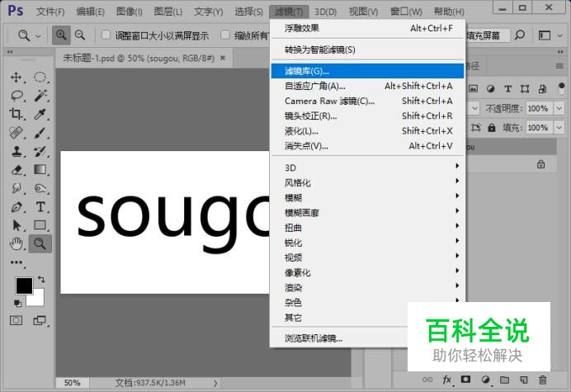
Task: Toggle the layer filtering on/off switch
Action: tap(561, 88)
